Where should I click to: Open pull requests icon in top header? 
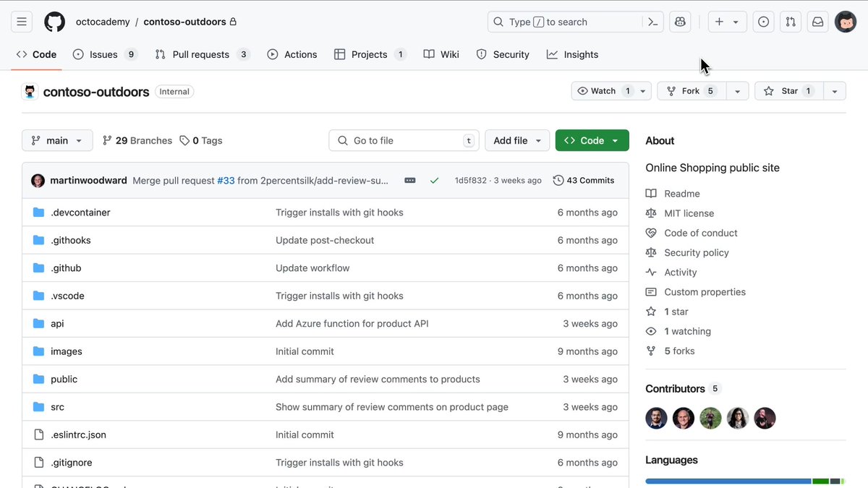791,22
